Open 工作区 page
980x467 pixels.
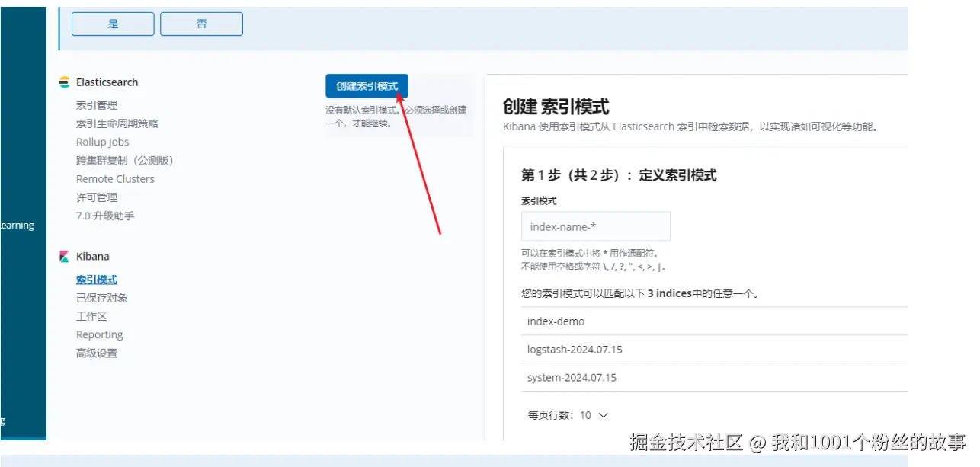click(91, 316)
